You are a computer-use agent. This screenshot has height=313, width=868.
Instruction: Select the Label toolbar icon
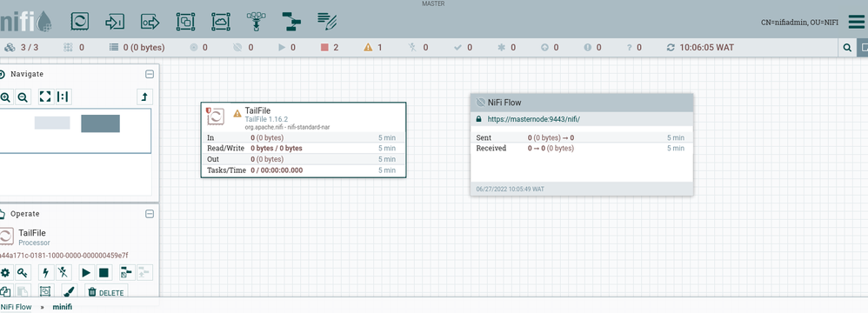327,21
